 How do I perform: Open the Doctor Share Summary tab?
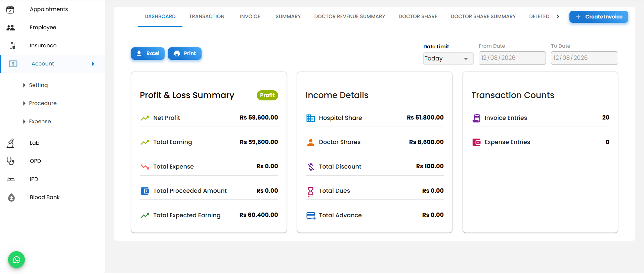point(483,16)
